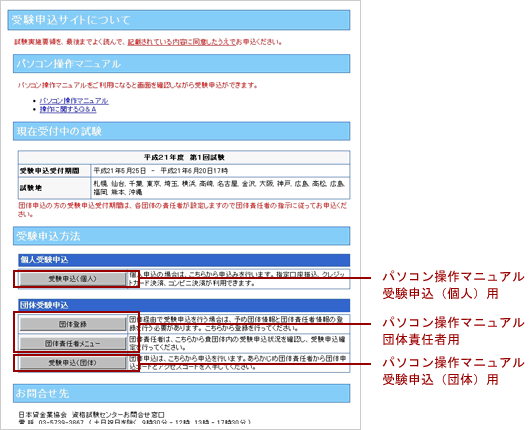Click the red manual usage description sentence
Image resolution: width=530 pixels, height=430 pixels.
[x=138, y=85]
